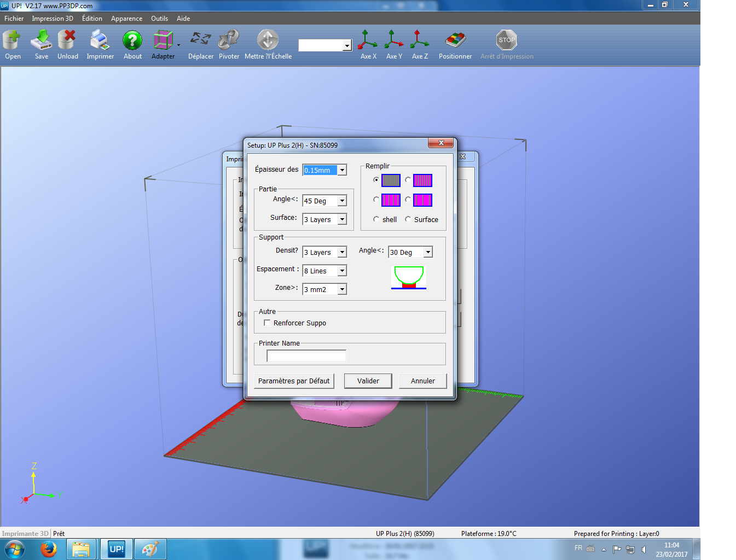Click the UP! application taskbar icon

(x=117, y=549)
